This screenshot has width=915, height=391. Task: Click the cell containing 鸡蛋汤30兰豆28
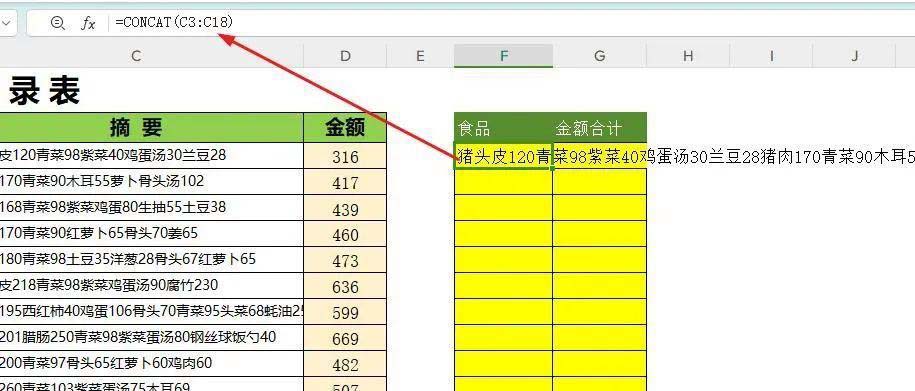click(x=151, y=156)
